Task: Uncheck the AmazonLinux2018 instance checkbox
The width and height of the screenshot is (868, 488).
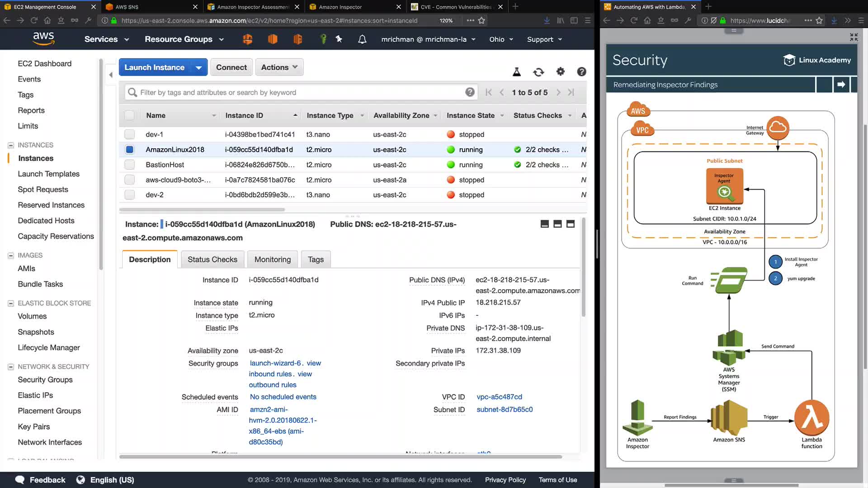Action: pos(130,150)
